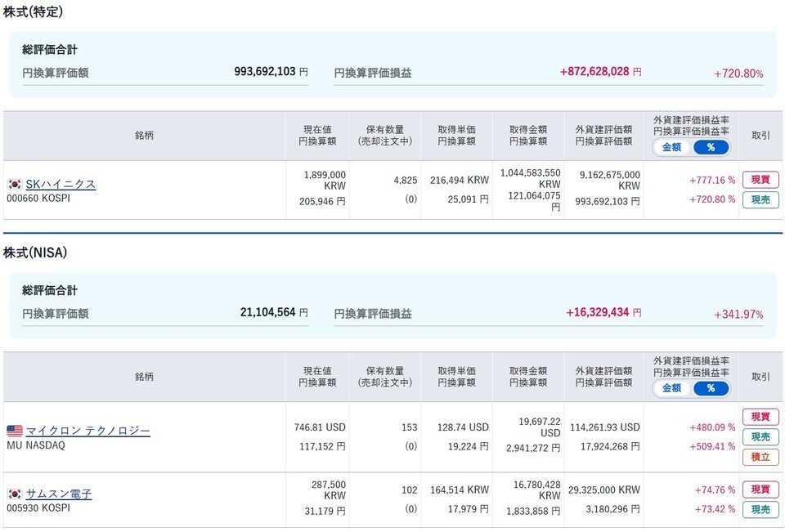The width and height of the screenshot is (785, 532).
Task: Click the 取引 column header in NISA table
Action: click(760, 377)
